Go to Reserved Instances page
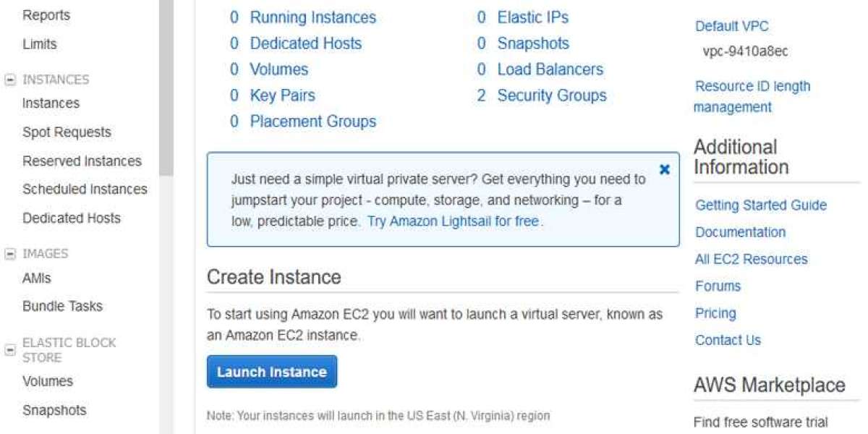The image size is (868, 434). [82, 161]
